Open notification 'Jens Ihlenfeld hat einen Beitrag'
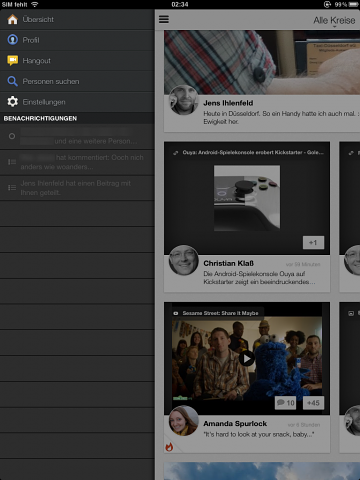The width and height of the screenshot is (360, 480). (x=77, y=188)
